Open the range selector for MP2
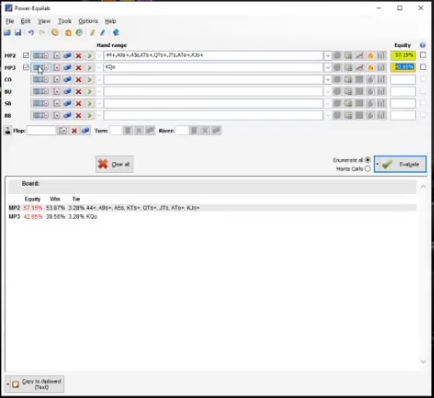Viewport: 434px width, 398px height. tap(41, 56)
